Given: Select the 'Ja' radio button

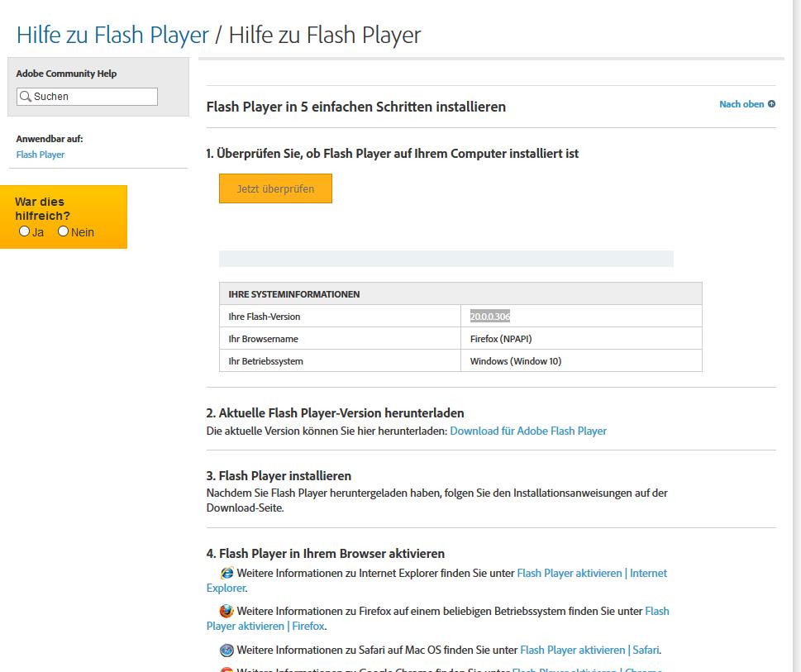Looking at the screenshot, I should [25, 231].
